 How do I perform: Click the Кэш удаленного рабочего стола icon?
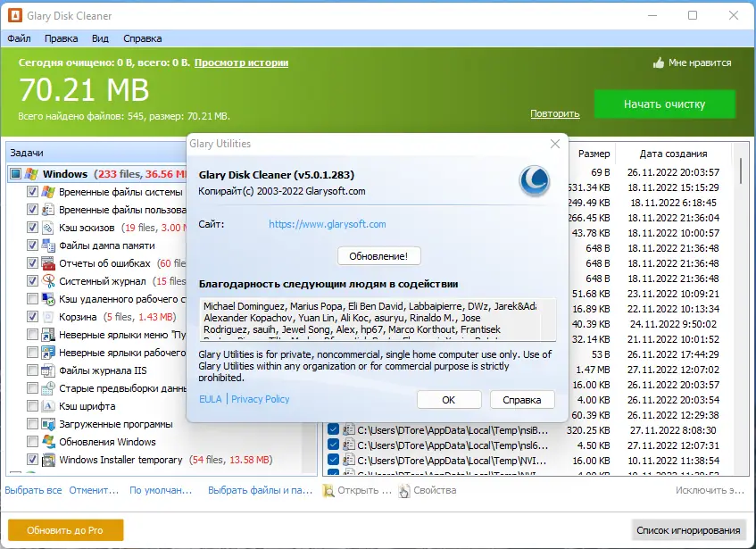(x=47, y=299)
